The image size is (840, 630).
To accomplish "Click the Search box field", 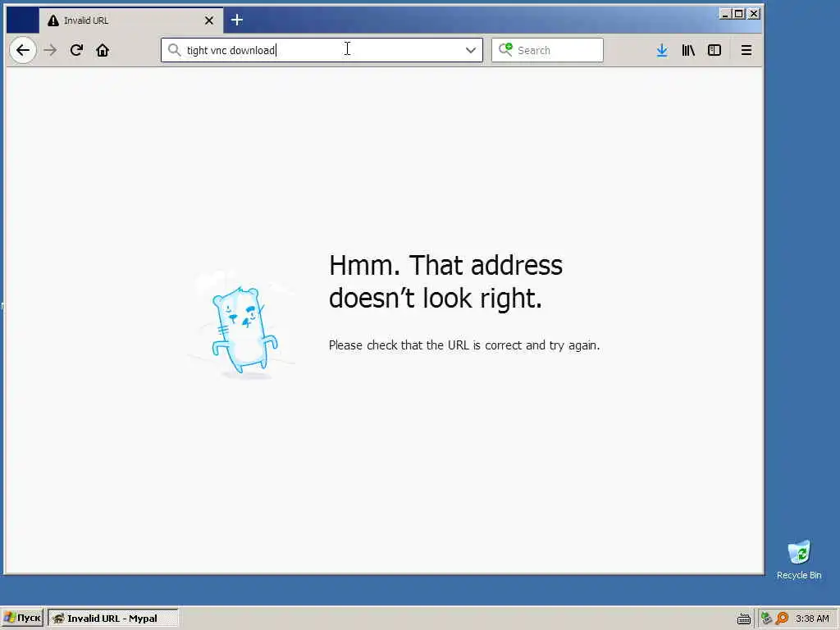I will [x=547, y=50].
